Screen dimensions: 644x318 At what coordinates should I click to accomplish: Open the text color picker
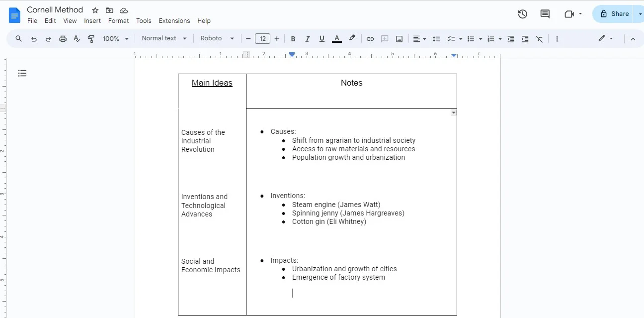[336, 39]
